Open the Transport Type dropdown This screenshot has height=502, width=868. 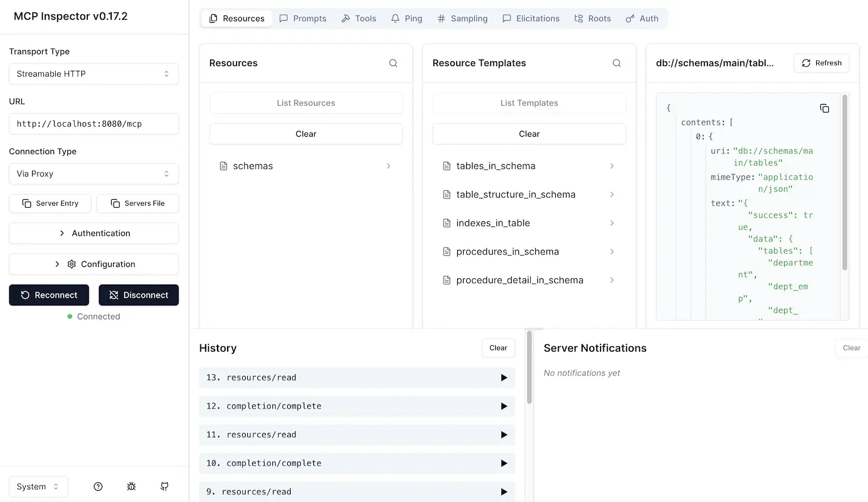pos(93,74)
